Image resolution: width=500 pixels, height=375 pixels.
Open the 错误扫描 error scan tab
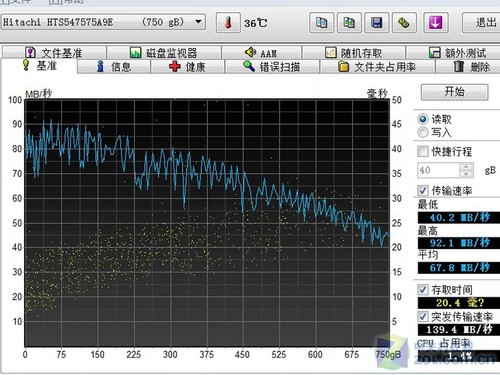[x=272, y=67]
